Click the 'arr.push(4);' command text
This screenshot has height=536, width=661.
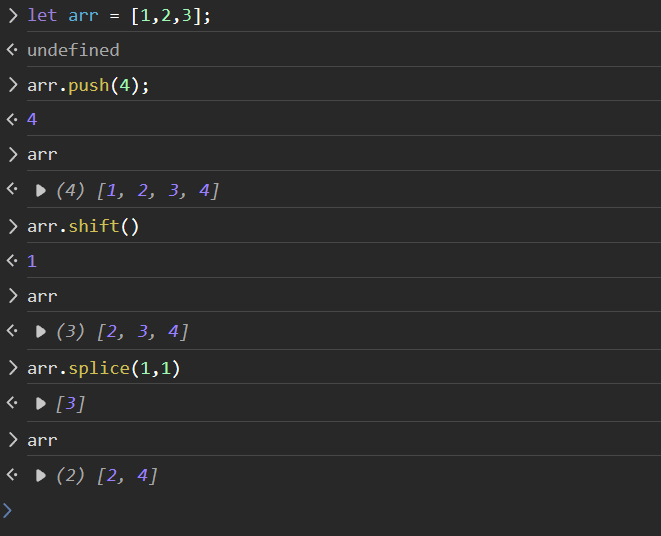[88, 85]
